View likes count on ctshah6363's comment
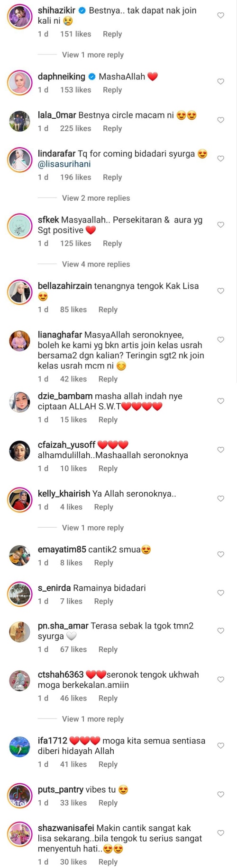The image size is (237, 868). click(x=73, y=699)
